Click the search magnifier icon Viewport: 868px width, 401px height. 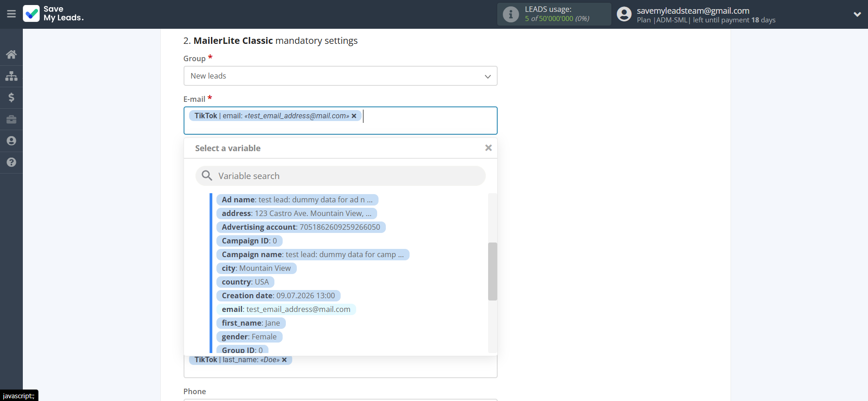(x=207, y=176)
